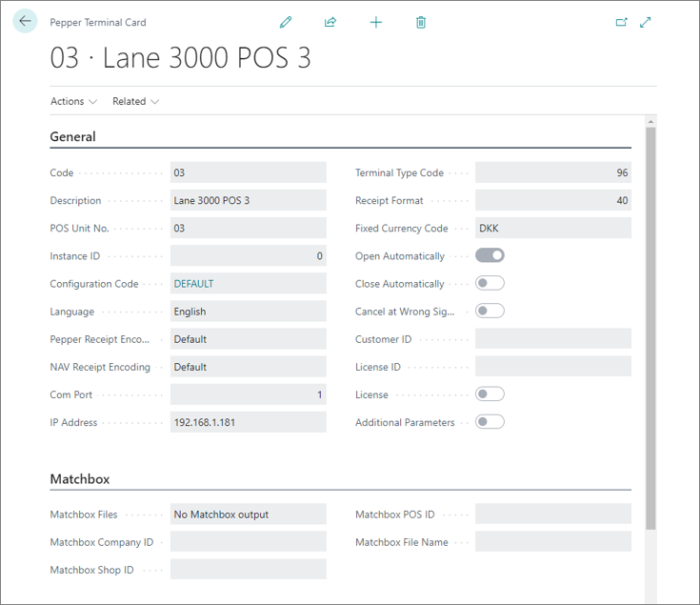Click the share icon

click(x=330, y=22)
